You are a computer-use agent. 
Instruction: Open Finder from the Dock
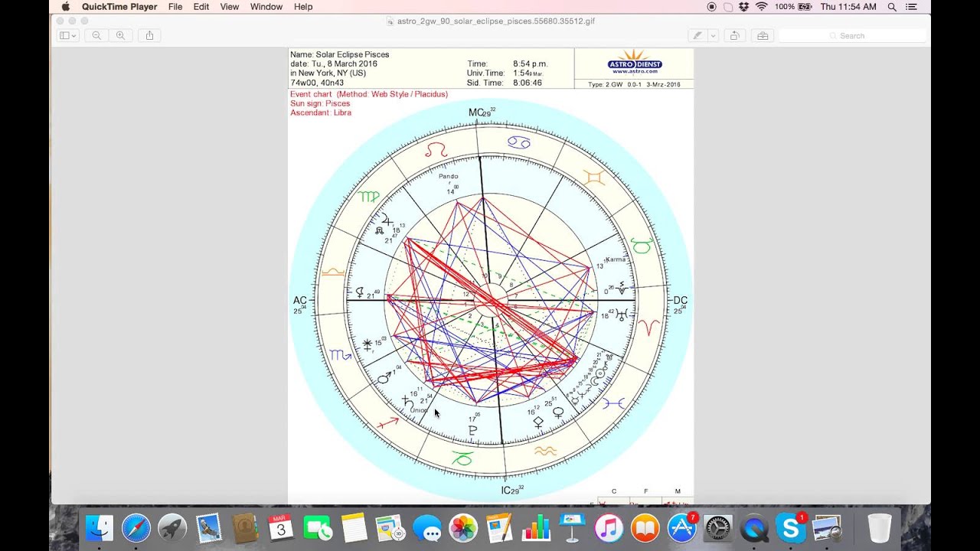coord(100,528)
